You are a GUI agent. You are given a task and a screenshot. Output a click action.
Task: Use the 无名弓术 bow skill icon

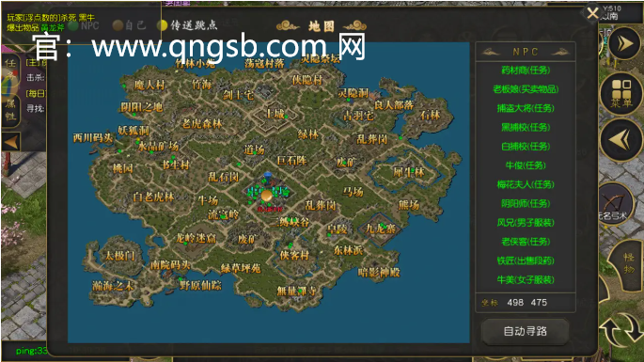pos(614,204)
